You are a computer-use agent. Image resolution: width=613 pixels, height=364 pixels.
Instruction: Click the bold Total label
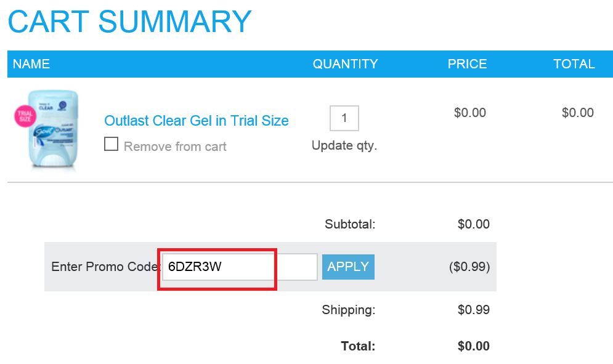(x=358, y=346)
